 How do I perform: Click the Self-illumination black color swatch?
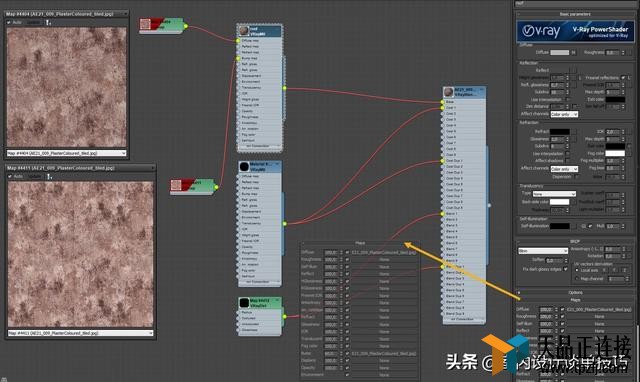pos(560,226)
